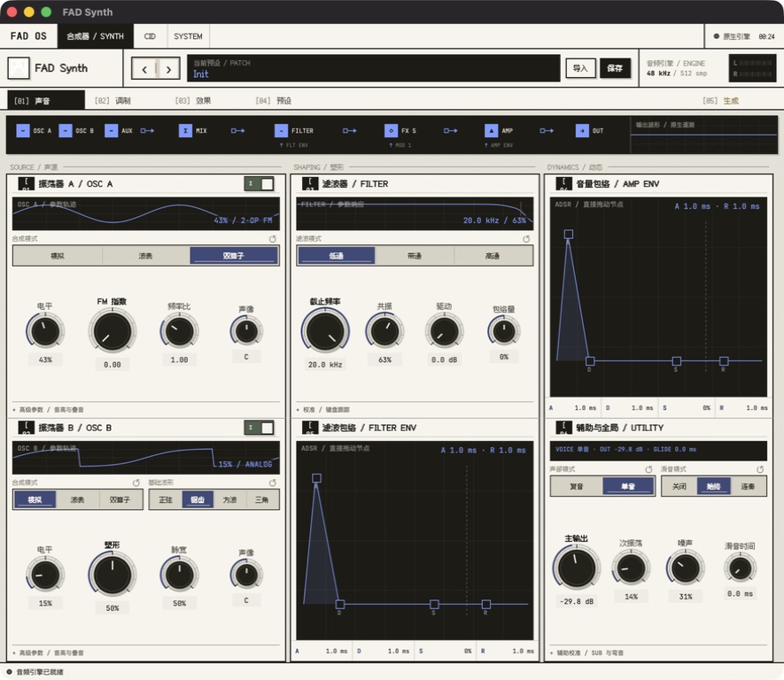
Task: Open the SYSTEM tab
Action: [188, 36]
